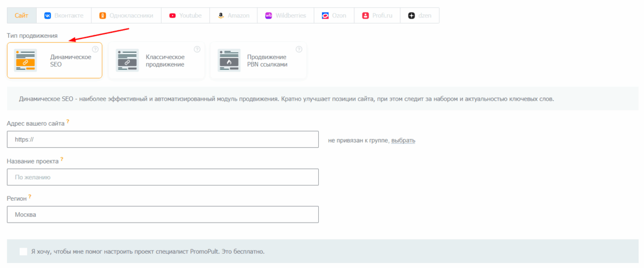Click the Одноклассники logo icon

coord(103,16)
